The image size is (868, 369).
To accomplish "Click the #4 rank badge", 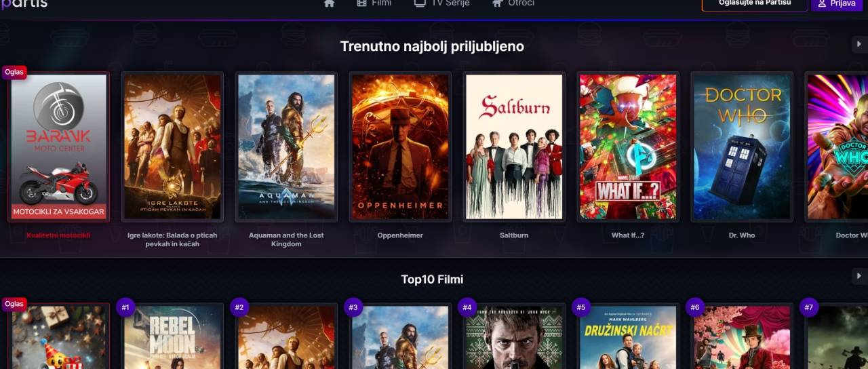I will [x=467, y=307].
